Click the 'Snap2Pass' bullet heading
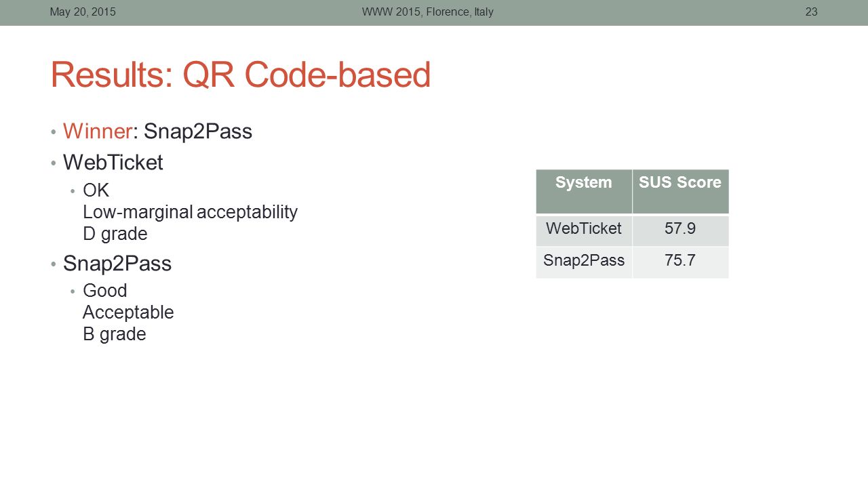 [x=117, y=263]
